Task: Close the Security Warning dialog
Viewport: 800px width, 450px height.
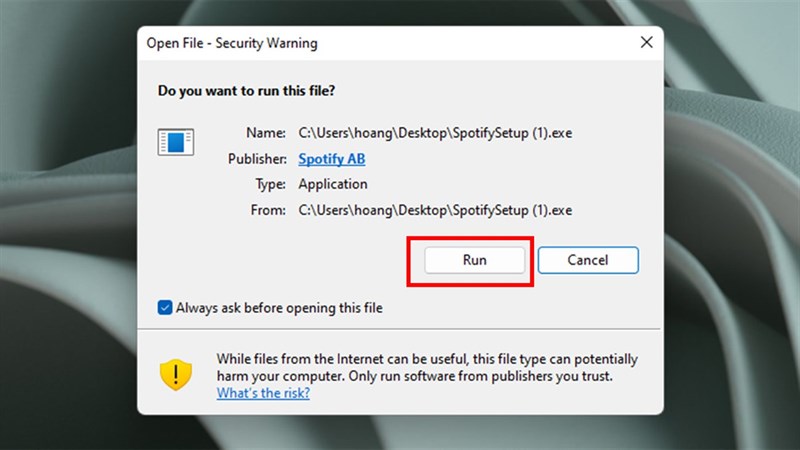Action: tap(646, 42)
